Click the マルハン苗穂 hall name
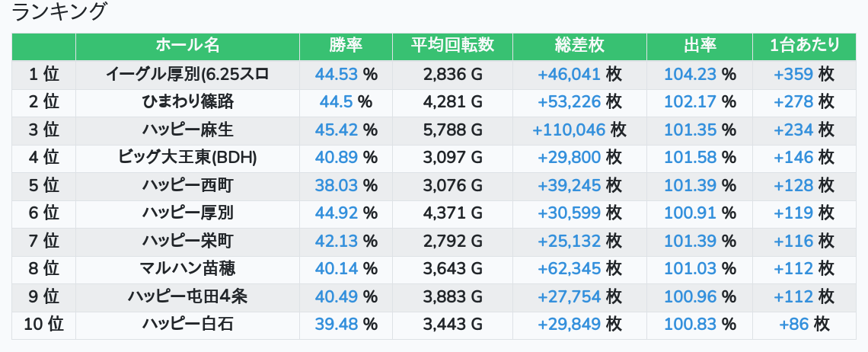 (x=187, y=269)
